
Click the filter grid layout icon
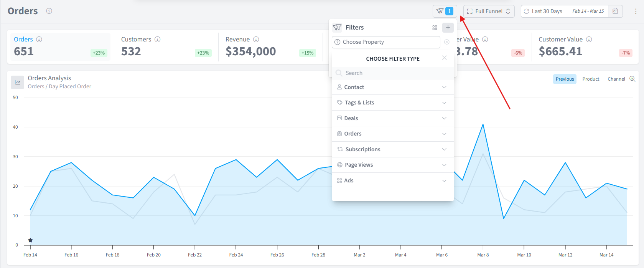[435, 28]
